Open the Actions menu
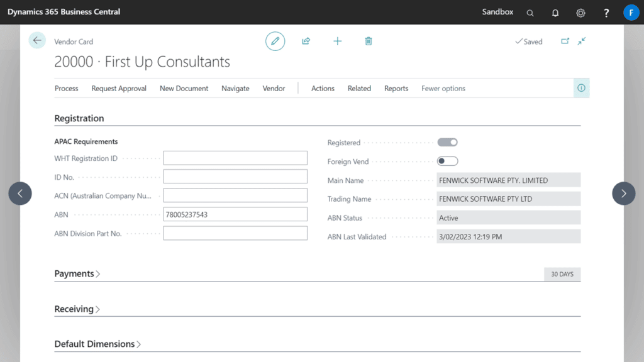 click(x=323, y=88)
